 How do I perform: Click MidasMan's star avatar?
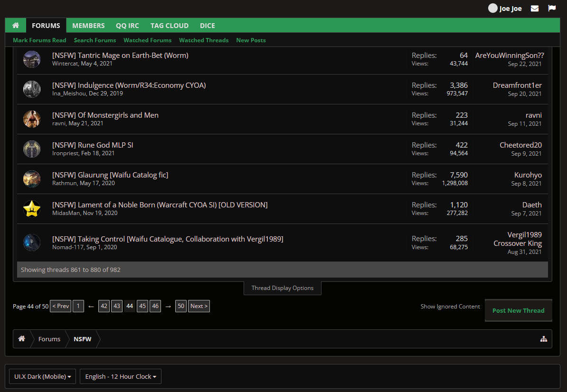tap(32, 209)
